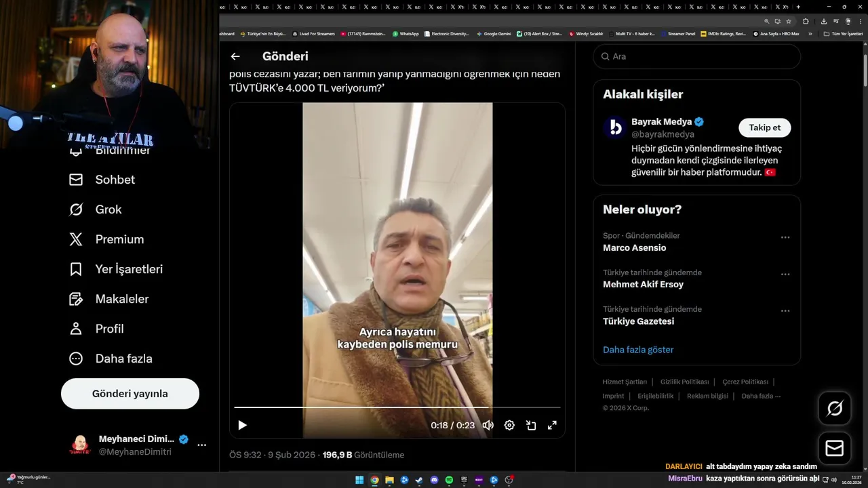Open Chrome from the taskbar
Viewport: 868px width, 488px height.
374,480
